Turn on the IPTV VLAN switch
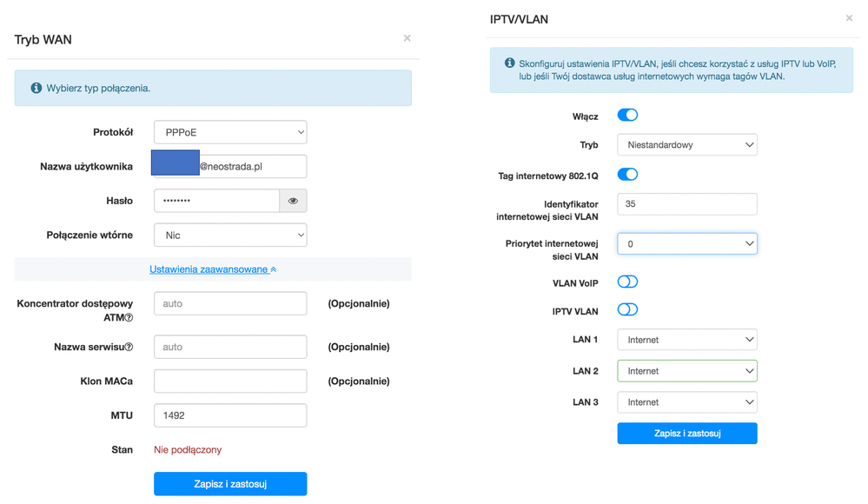 [627, 310]
